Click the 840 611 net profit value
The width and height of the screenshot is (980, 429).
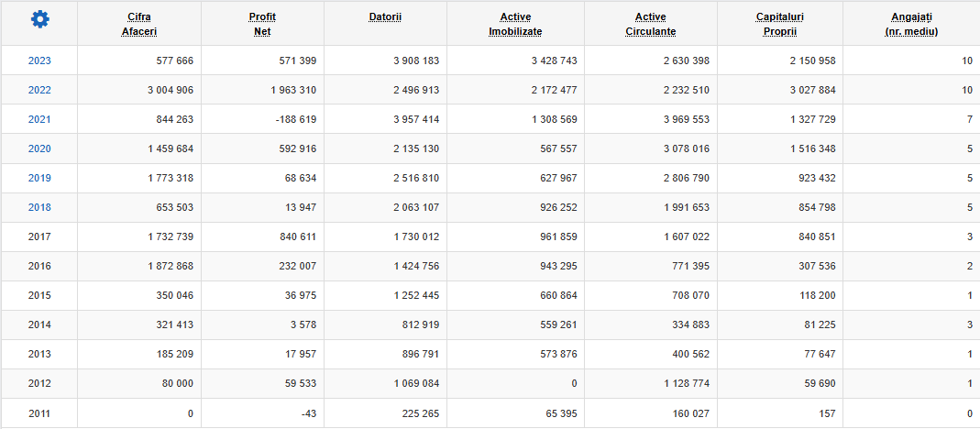click(x=298, y=237)
